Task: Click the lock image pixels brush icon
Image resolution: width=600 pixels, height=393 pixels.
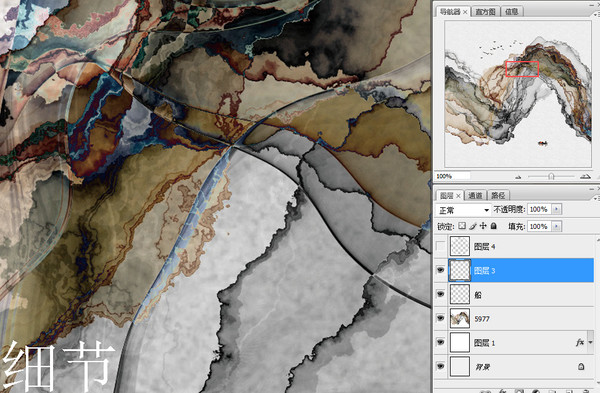Action: (x=473, y=226)
